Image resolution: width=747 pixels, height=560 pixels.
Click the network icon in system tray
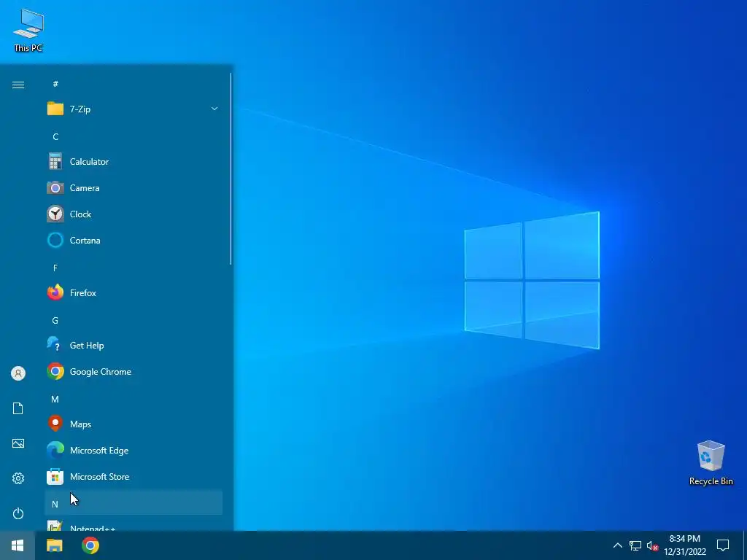tap(635, 545)
